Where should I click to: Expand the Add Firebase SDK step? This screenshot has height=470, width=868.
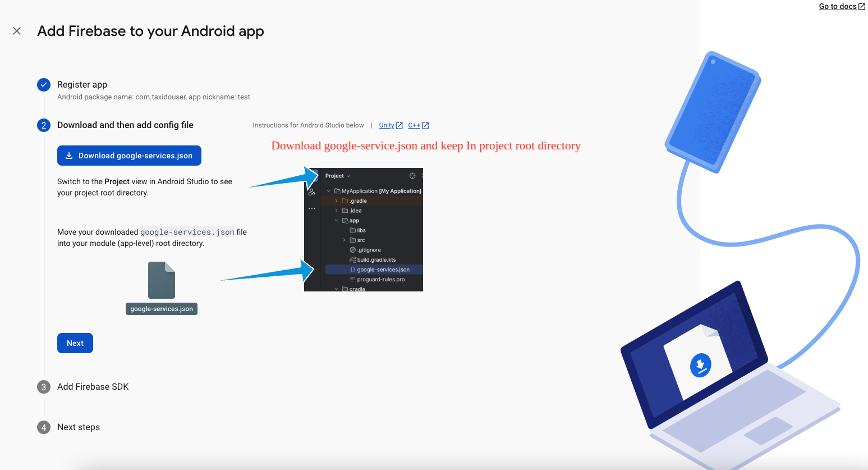(93, 387)
